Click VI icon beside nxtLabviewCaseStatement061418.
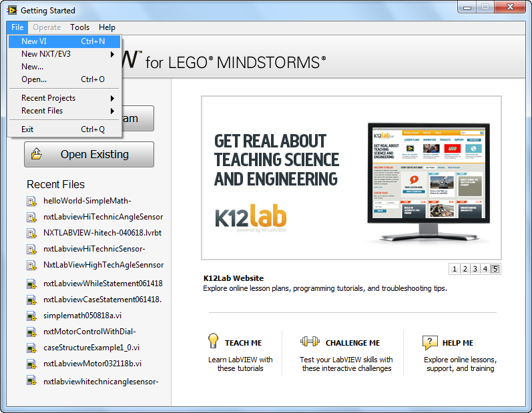The width and height of the screenshot is (532, 413). [31, 300]
